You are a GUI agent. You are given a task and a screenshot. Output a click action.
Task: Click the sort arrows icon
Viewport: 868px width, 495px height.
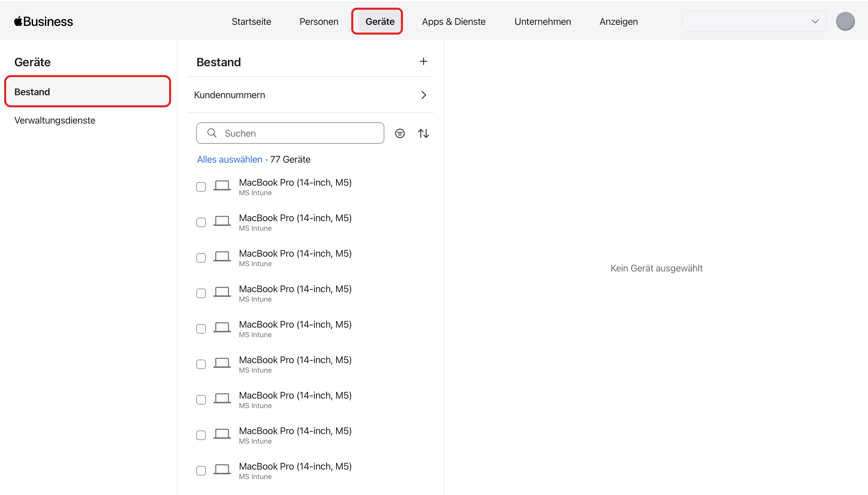click(x=423, y=133)
